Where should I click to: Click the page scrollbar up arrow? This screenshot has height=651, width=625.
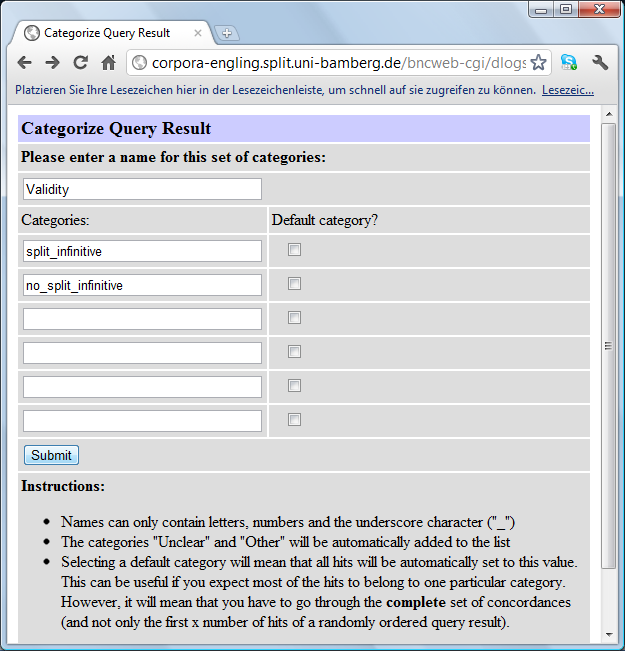click(x=609, y=114)
